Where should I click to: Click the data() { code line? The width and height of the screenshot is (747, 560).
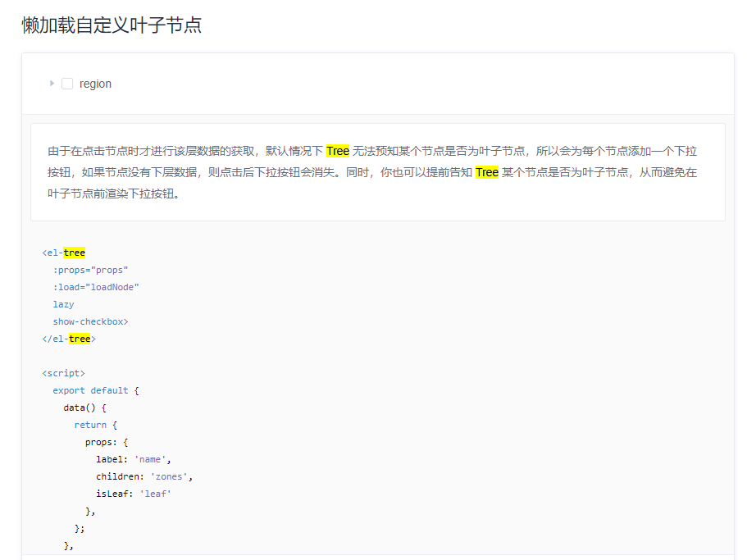pyautogui.click(x=84, y=407)
